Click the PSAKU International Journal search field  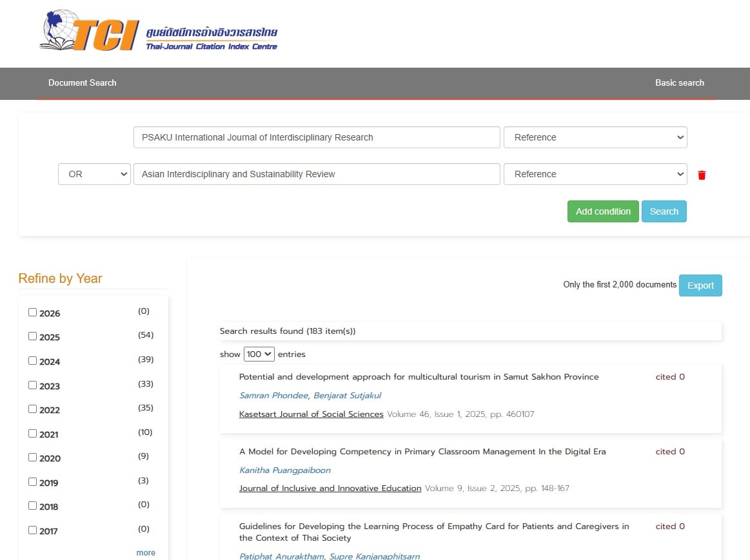click(317, 137)
